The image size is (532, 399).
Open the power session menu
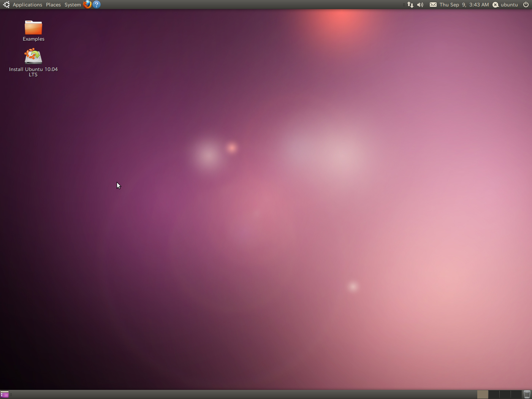point(526,5)
